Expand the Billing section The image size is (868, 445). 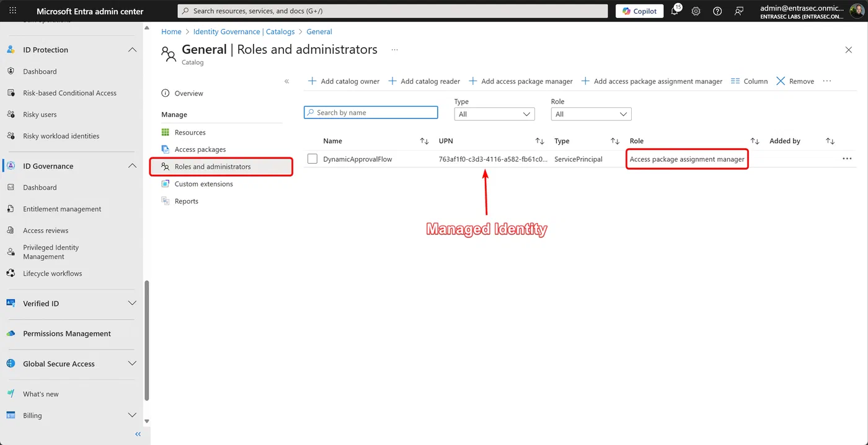132,415
